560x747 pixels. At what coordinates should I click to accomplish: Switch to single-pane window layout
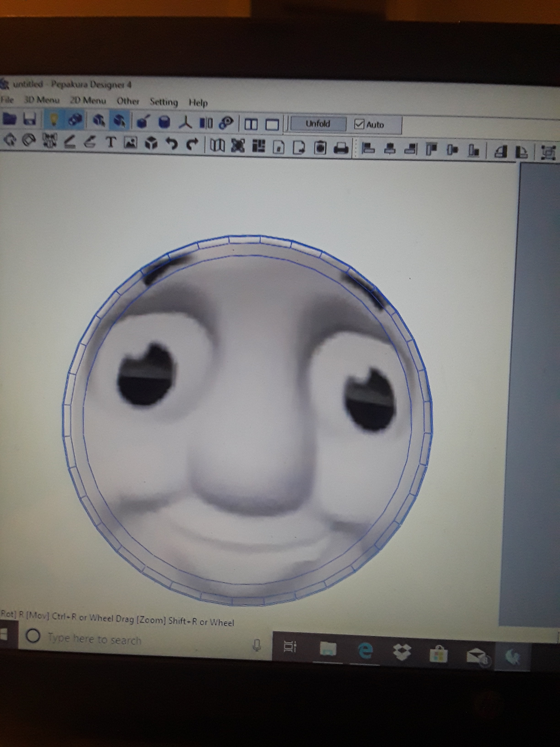272,125
